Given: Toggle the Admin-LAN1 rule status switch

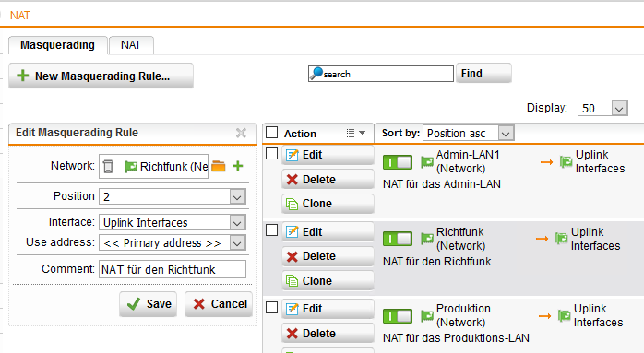Looking at the screenshot, I should pos(397,162).
